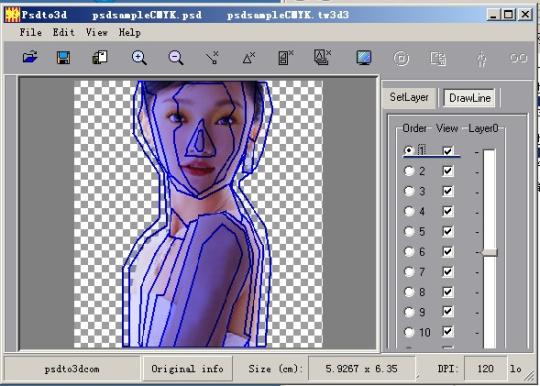Switch to the DrawLine tab
The image size is (540, 386).
pos(470,98)
